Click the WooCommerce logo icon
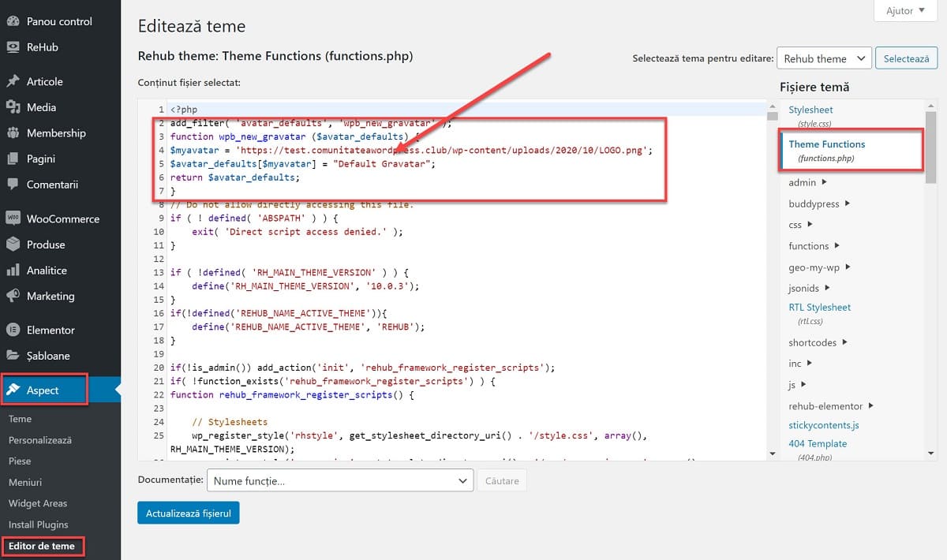Image resolution: width=947 pixels, height=560 pixels. pos(13,218)
